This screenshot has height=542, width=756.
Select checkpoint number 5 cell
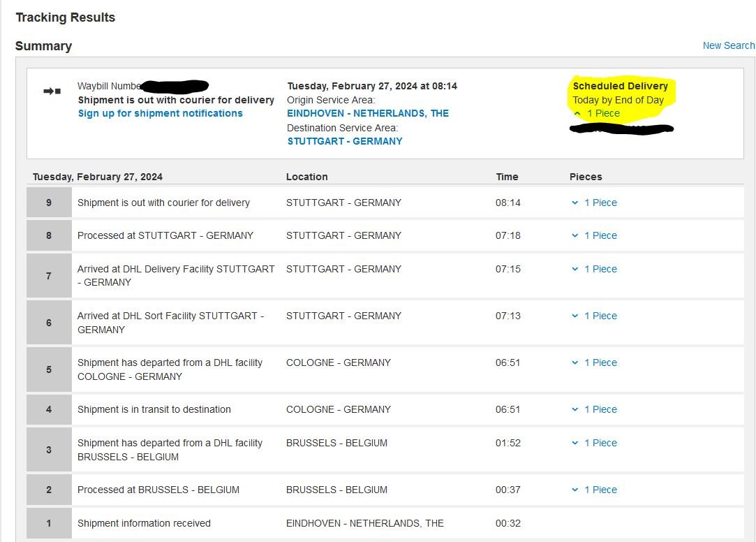[x=49, y=369]
